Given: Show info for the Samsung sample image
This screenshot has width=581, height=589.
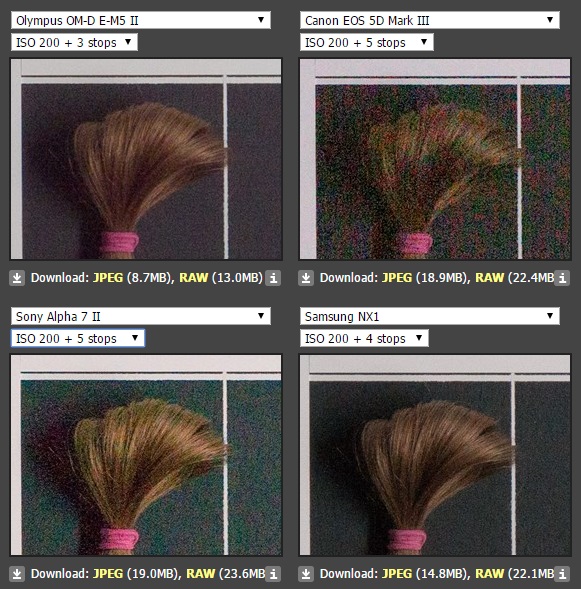Looking at the screenshot, I should pyautogui.click(x=562, y=574).
